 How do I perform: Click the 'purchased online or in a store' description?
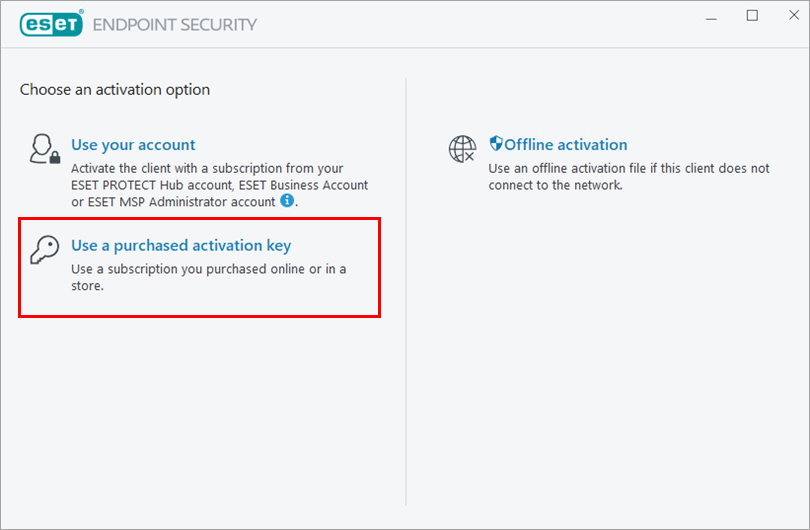point(209,277)
